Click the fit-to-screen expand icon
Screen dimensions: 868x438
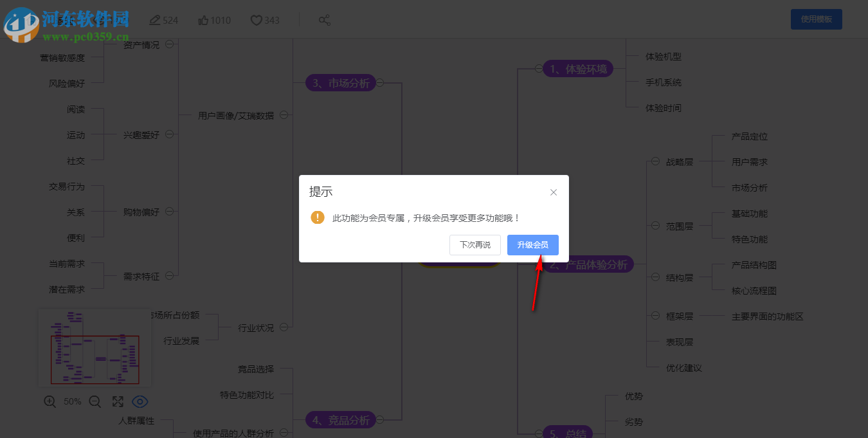pyautogui.click(x=118, y=401)
